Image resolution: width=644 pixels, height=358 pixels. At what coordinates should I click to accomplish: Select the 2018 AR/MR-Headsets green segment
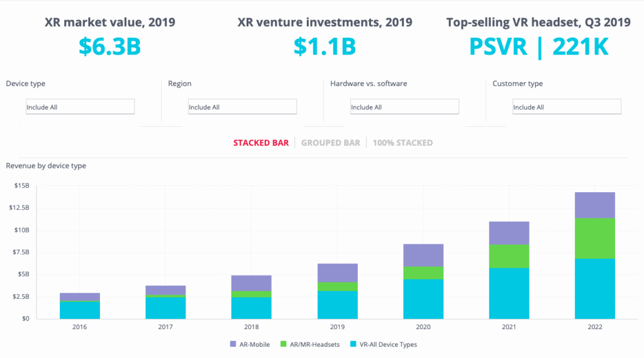coord(252,294)
